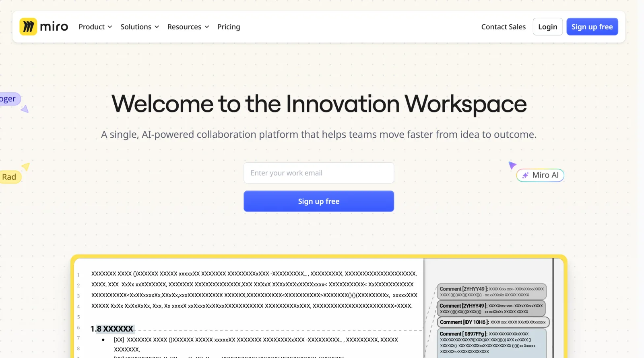Go to the Pricing page
644x358 pixels.
(229, 27)
